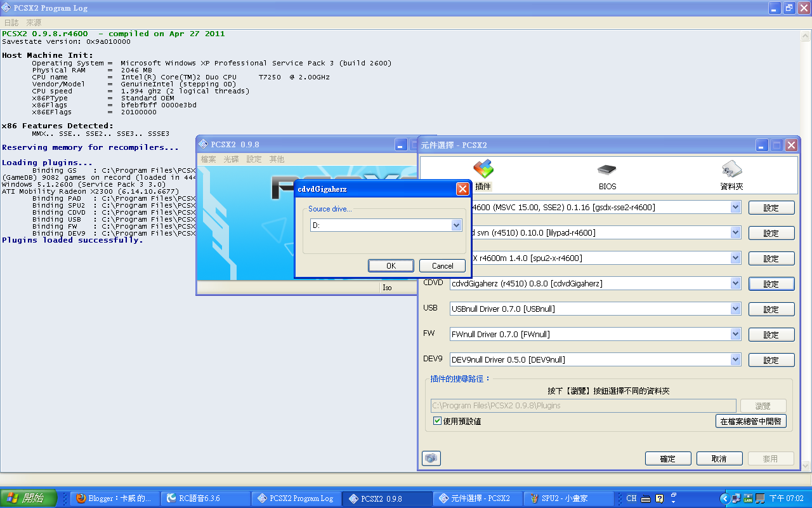The image size is (812, 508).
Task: Click the plugins search path field
Action: click(584, 406)
